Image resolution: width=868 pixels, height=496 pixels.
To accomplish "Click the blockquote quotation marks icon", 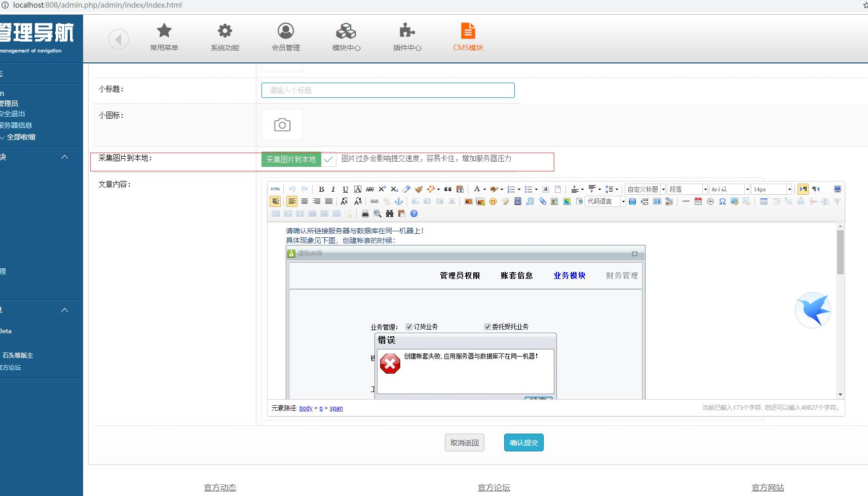I will pyautogui.click(x=447, y=189).
